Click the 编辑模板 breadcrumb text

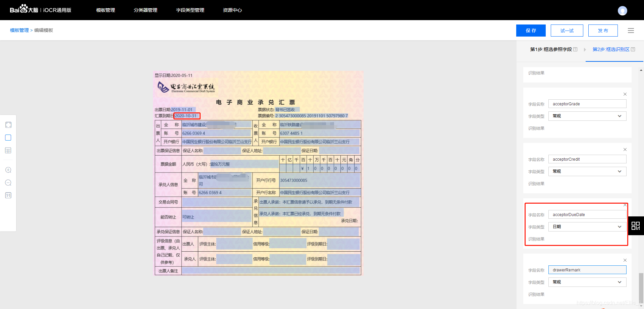tap(44, 30)
